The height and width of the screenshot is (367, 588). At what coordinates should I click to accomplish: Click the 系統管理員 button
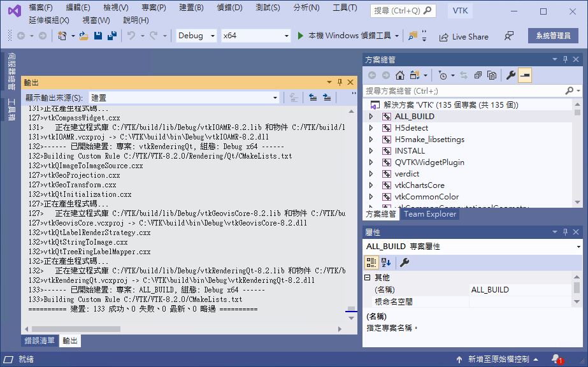point(553,36)
